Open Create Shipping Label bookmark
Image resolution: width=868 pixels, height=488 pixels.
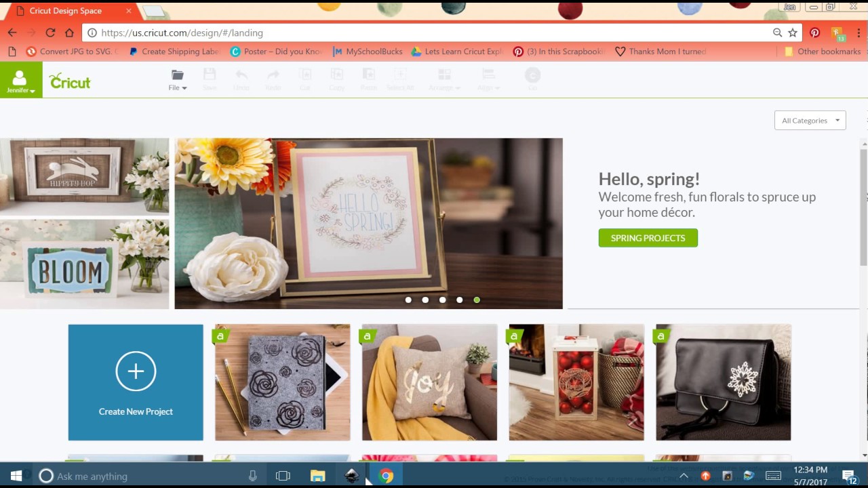[x=175, y=52]
